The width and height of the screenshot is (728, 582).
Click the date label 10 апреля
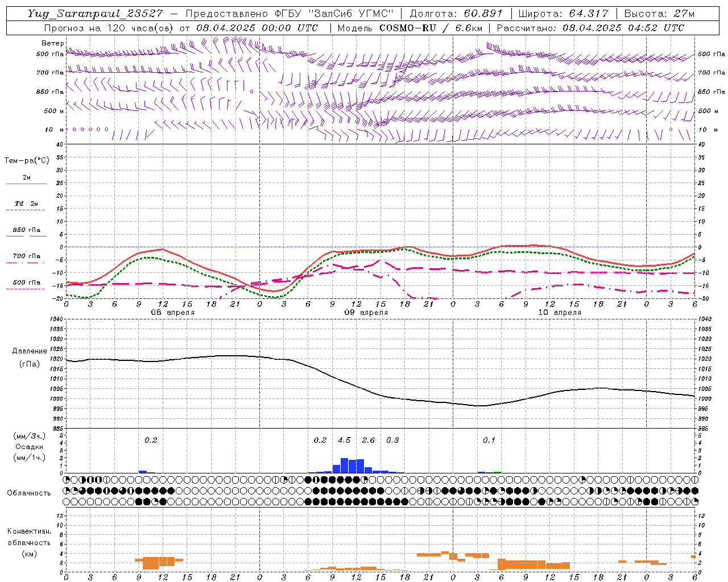click(x=560, y=313)
